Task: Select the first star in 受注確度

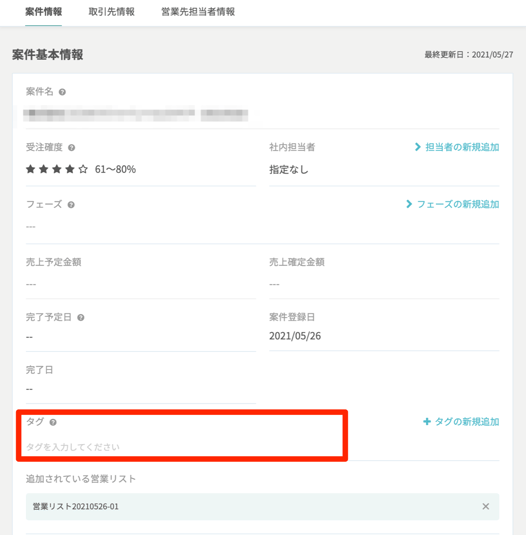Action: click(30, 169)
